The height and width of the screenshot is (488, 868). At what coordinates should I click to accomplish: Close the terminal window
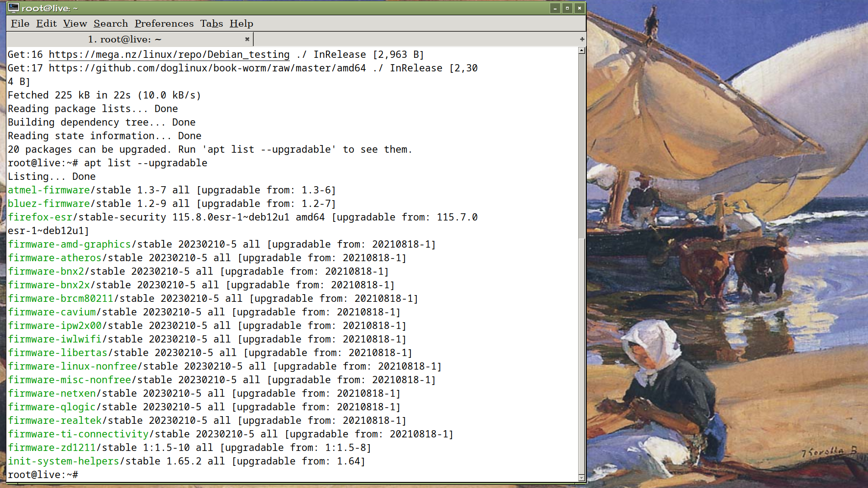[x=580, y=8]
